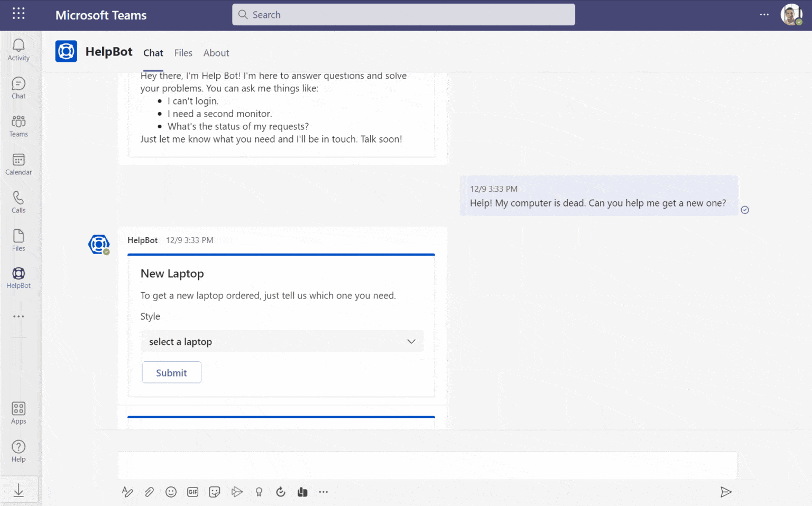812x506 pixels.
Task: Open the profile avatar menu
Action: point(791,15)
